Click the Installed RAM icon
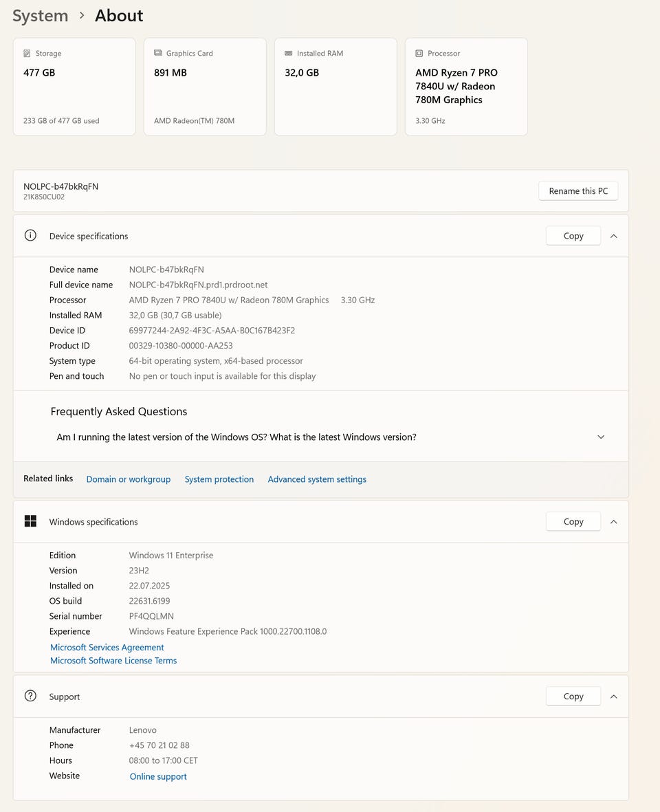 [289, 53]
